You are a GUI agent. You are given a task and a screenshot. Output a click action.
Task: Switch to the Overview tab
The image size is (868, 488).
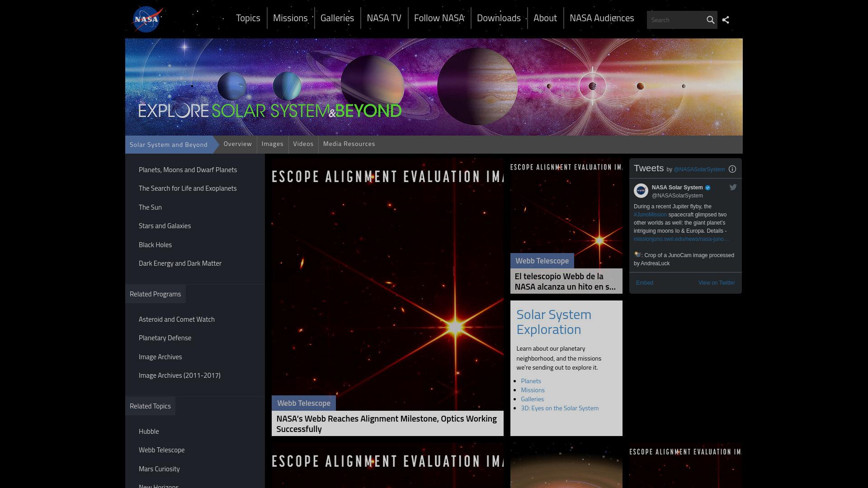(x=237, y=144)
